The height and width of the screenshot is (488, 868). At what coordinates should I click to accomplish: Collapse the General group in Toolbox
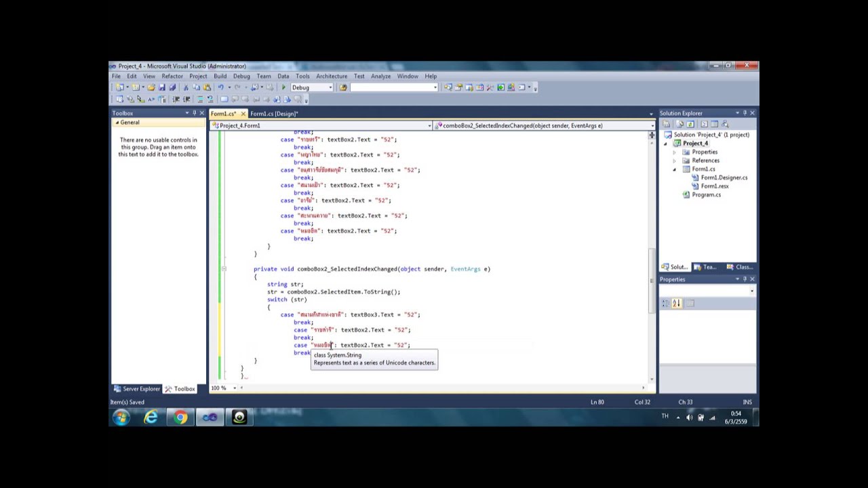point(117,123)
